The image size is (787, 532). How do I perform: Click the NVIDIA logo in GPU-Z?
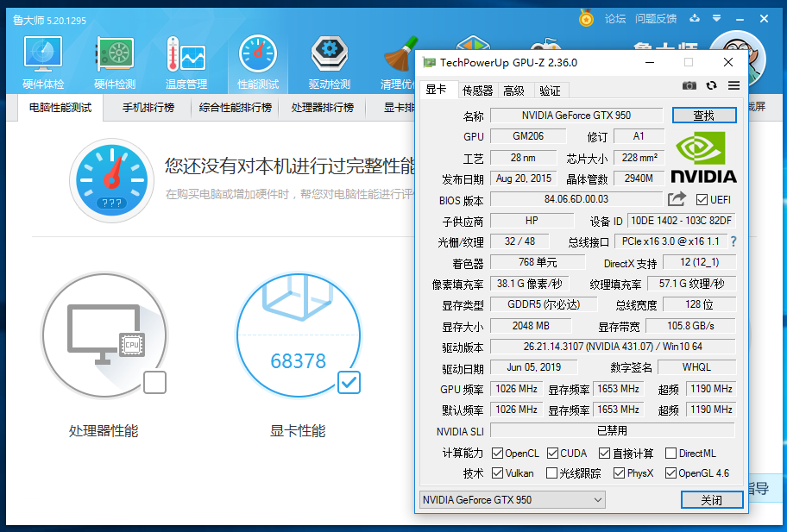pos(703,157)
